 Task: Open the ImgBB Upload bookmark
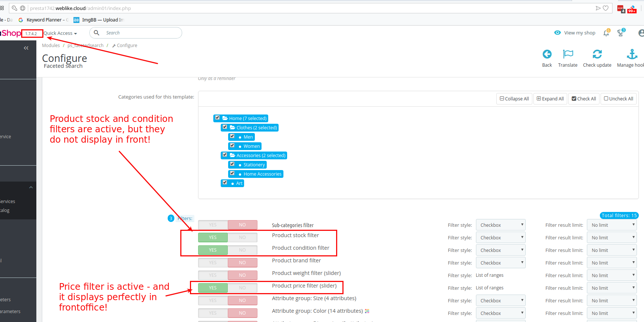99,20
